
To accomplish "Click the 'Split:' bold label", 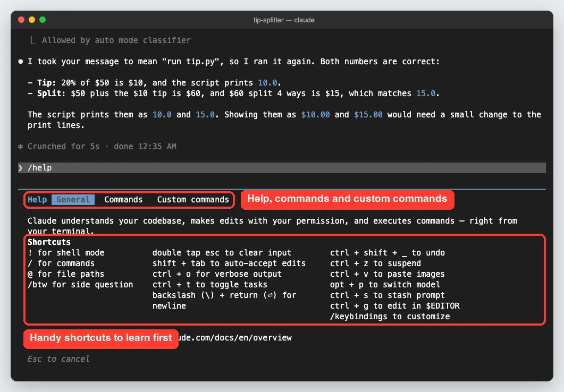I will coord(52,93).
